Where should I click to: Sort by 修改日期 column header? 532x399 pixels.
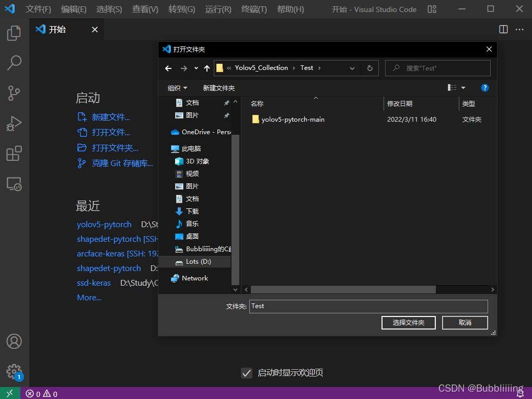pos(400,104)
